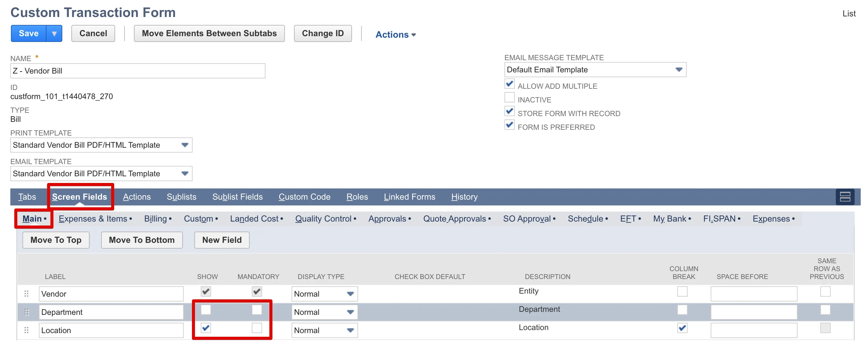Open the Custom Code tab
The image size is (868, 341).
coord(304,197)
